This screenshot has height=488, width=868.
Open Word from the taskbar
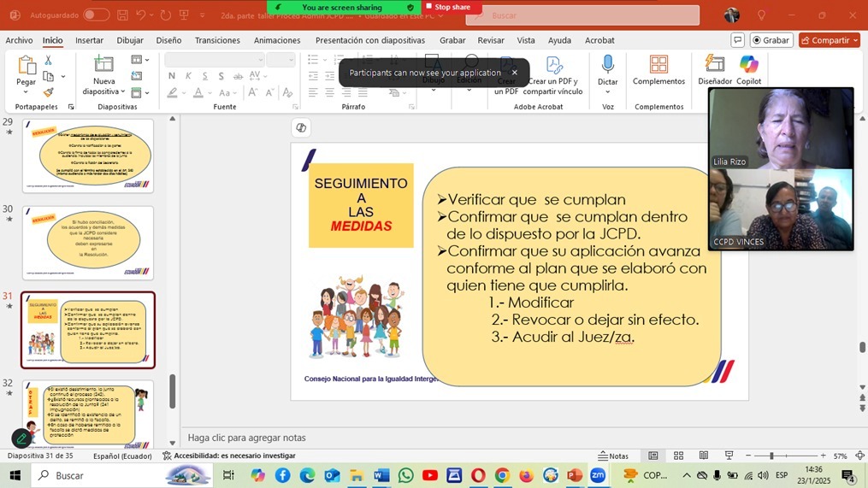click(x=381, y=475)
